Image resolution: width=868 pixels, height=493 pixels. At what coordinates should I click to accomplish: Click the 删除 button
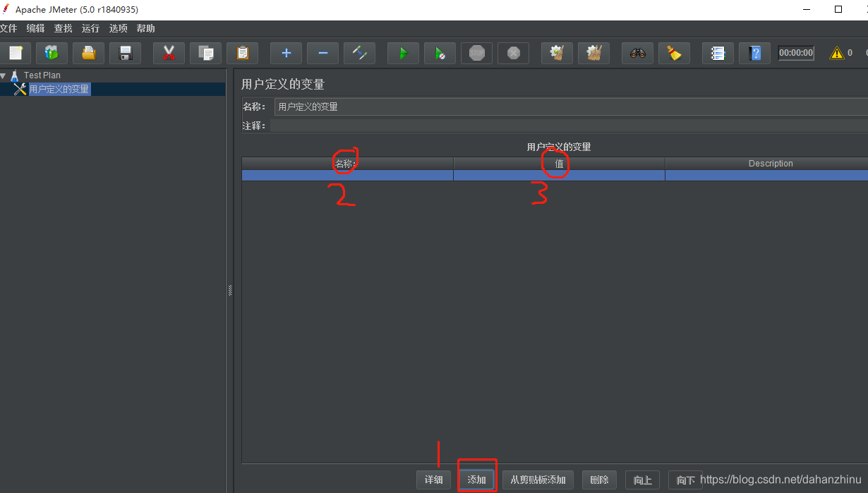(x=599, y=480)
